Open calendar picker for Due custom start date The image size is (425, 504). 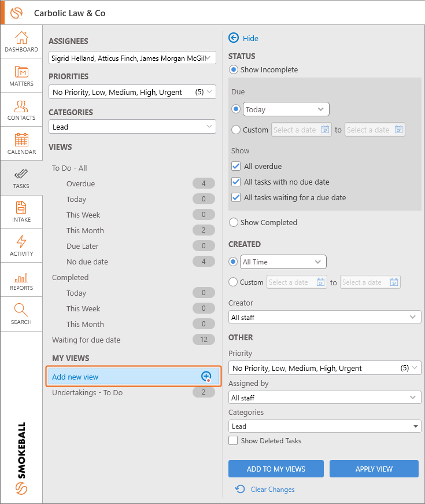click(325, 130)
